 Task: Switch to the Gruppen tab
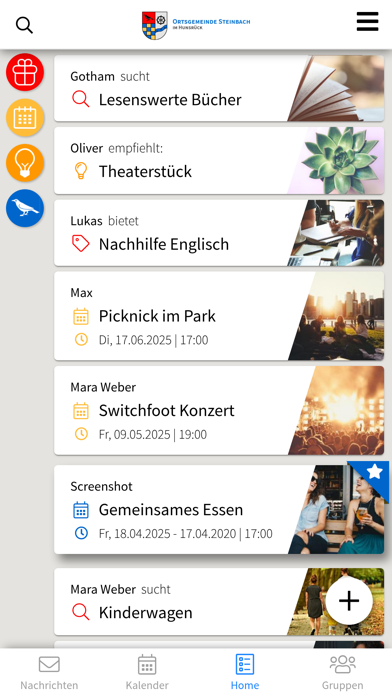[342, 673]
